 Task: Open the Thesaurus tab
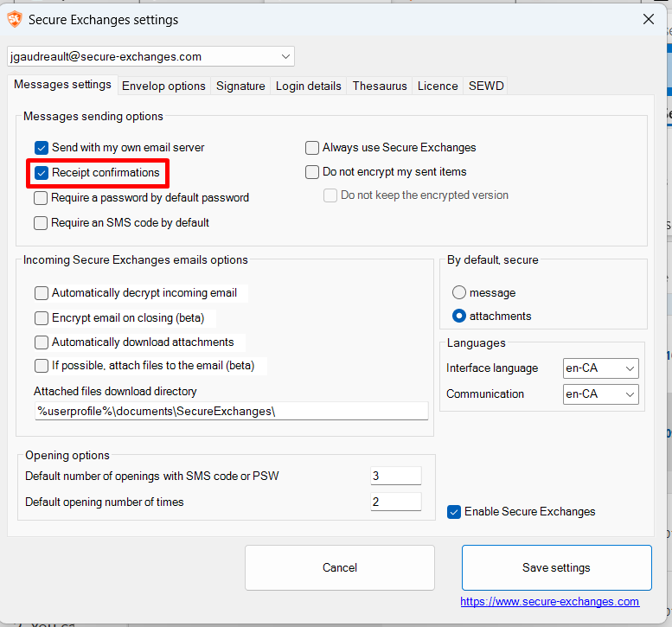pyautogui.click(x=380, y=86)
